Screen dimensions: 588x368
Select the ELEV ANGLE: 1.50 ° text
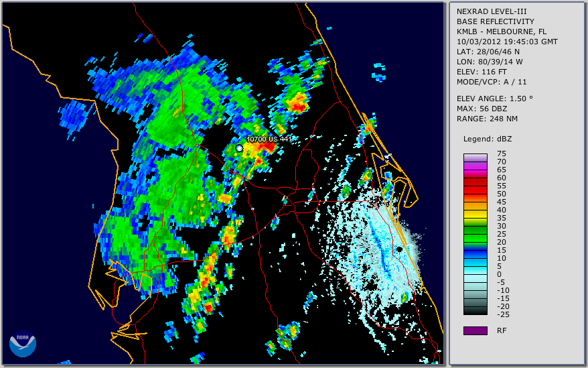(495, 99)
